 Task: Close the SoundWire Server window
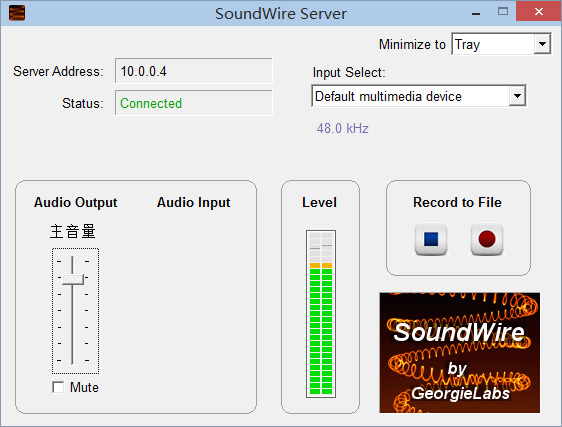(539, 11)
